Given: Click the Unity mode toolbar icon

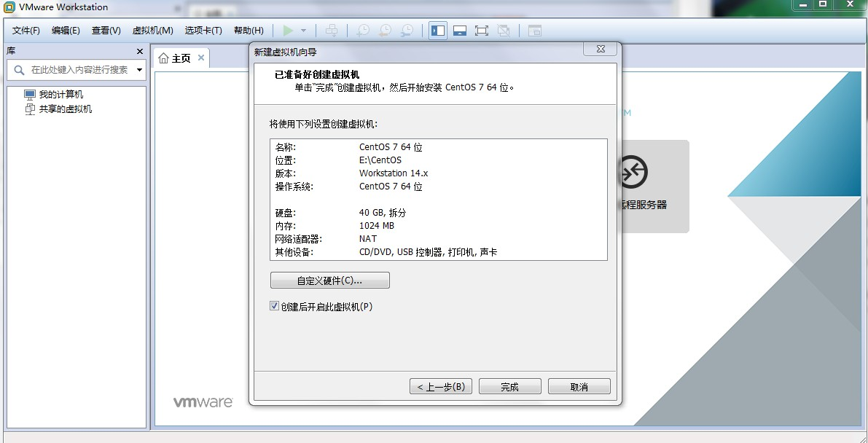Looking at the screenshot, I should point(503,31).
